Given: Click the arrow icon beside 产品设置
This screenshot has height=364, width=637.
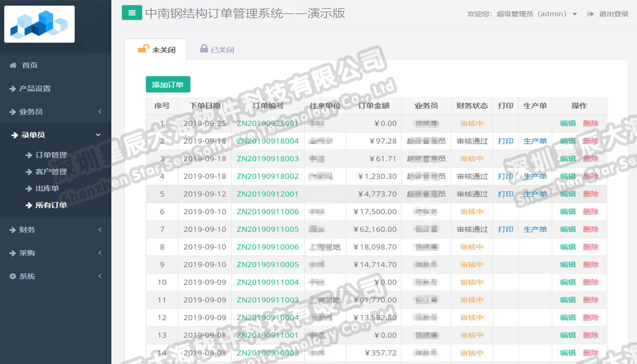Looking at the screenshot, I should click(x=13, y=89).
